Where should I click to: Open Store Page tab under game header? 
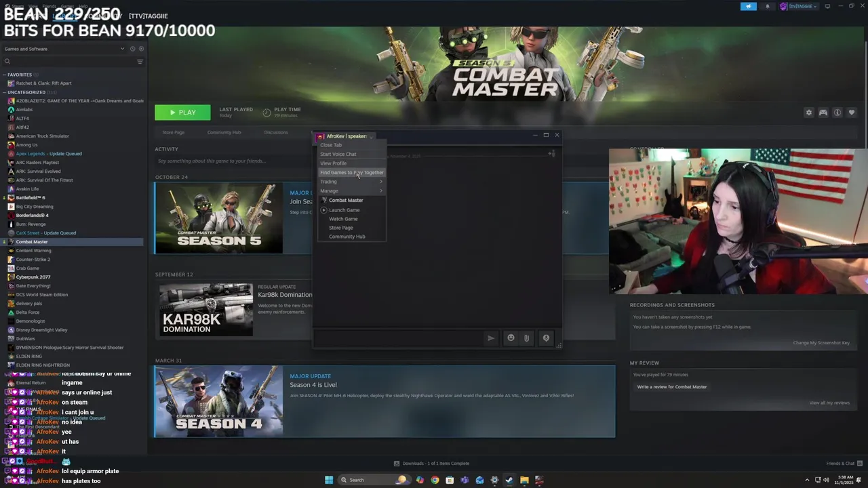coord(173,132)
